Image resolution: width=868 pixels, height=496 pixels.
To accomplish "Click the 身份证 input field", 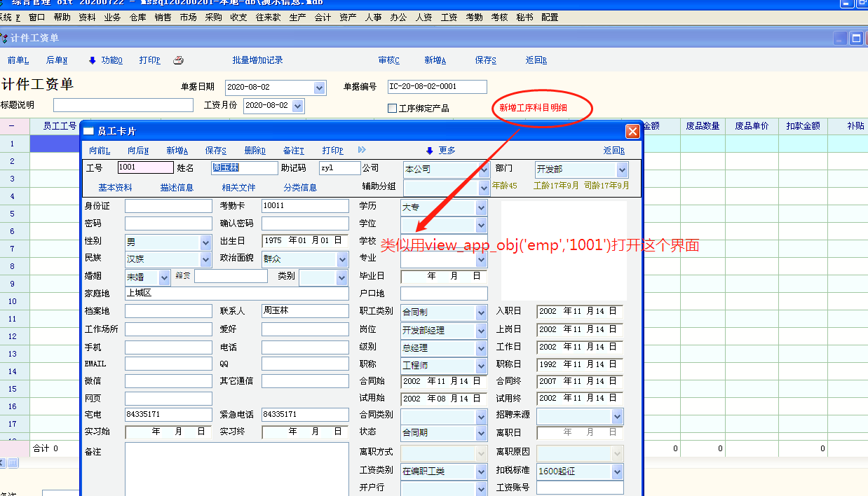I will click(168, 206).
